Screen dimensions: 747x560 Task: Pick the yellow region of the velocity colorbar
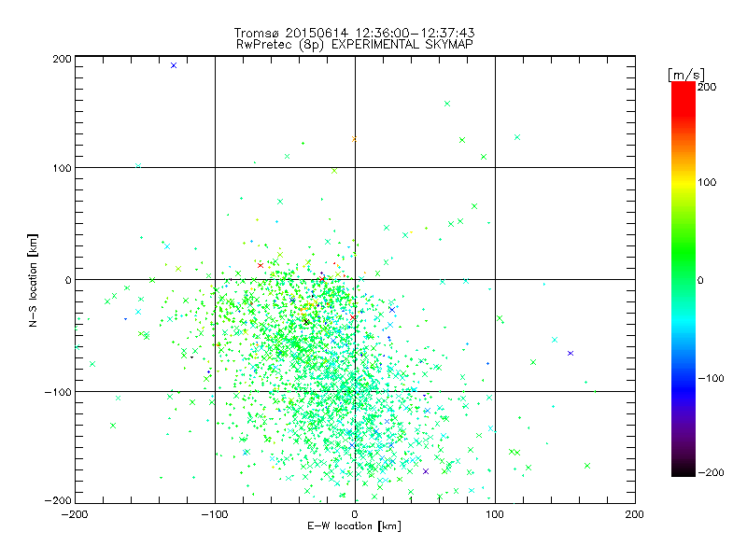pyautogui.click(x=684, y=183)
